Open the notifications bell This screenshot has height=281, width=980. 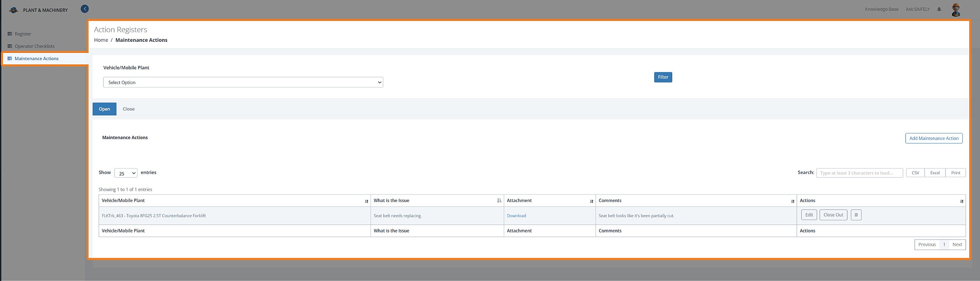[939, 9]
